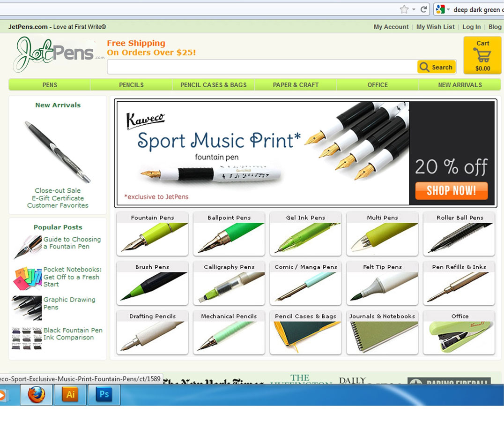
Task: Click the ink comparison swatches thumbnail
Action: coord(27,339)
